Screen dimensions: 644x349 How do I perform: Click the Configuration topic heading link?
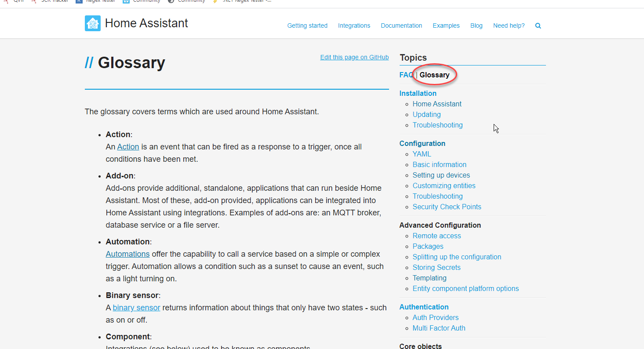click(422, 143)
